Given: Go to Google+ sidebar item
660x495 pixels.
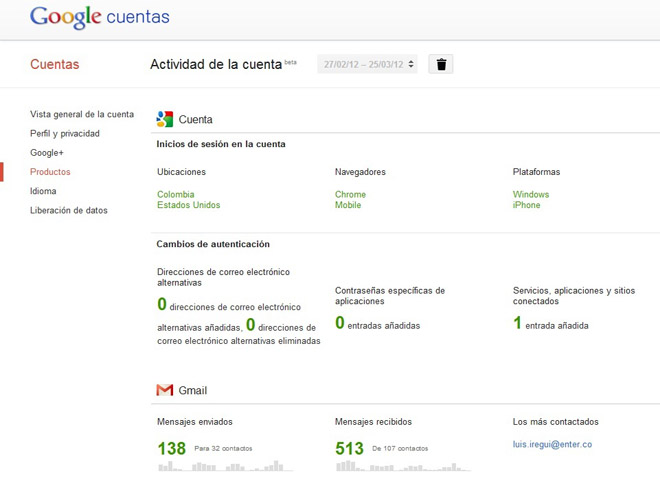Looking at the screenshot, I should click(47, 153).
